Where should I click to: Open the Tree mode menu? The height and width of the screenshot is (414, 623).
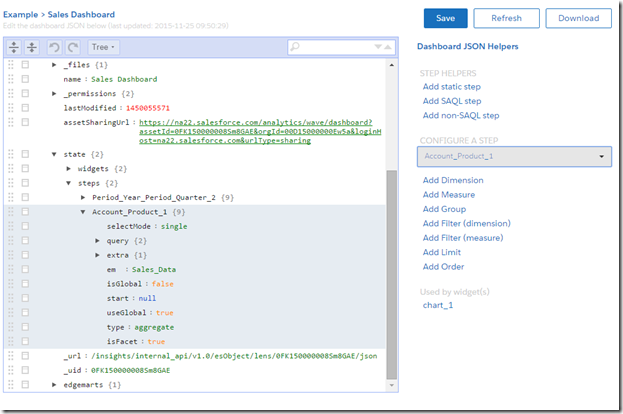tap(103, 47)
